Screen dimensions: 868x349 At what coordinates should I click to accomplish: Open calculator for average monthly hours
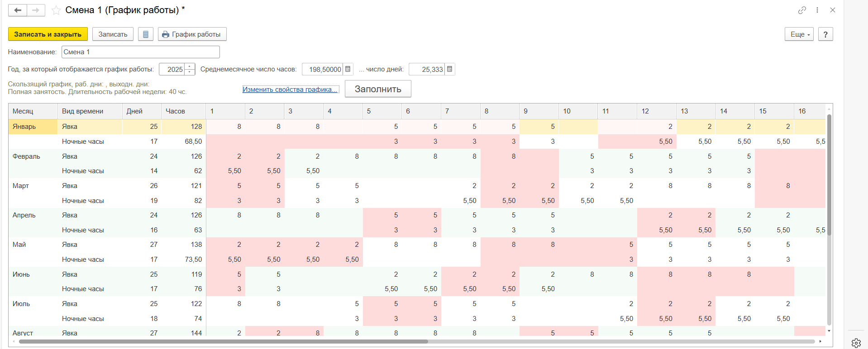tap(348, 69)
